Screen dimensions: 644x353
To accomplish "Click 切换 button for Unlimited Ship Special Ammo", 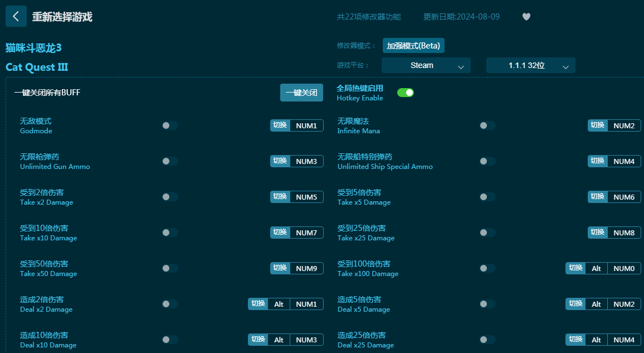I will coord(597,161).
